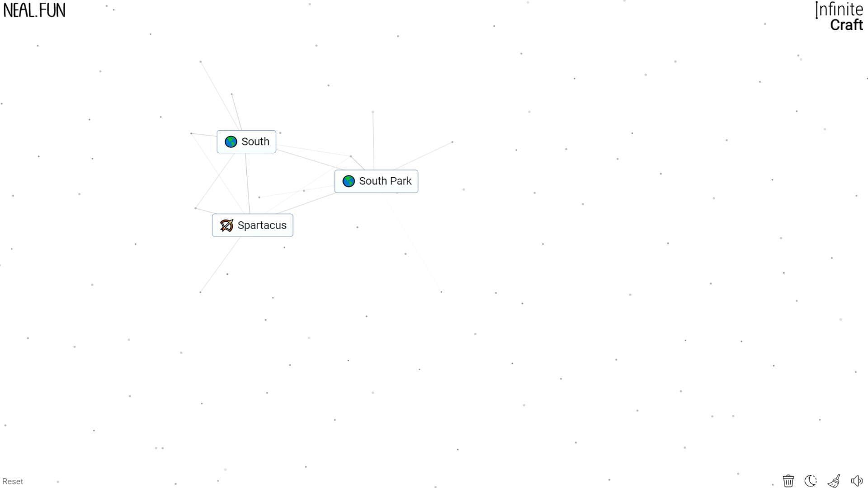
Task: Toggle sound/mute speaker icon
Action: coord(858,480)
